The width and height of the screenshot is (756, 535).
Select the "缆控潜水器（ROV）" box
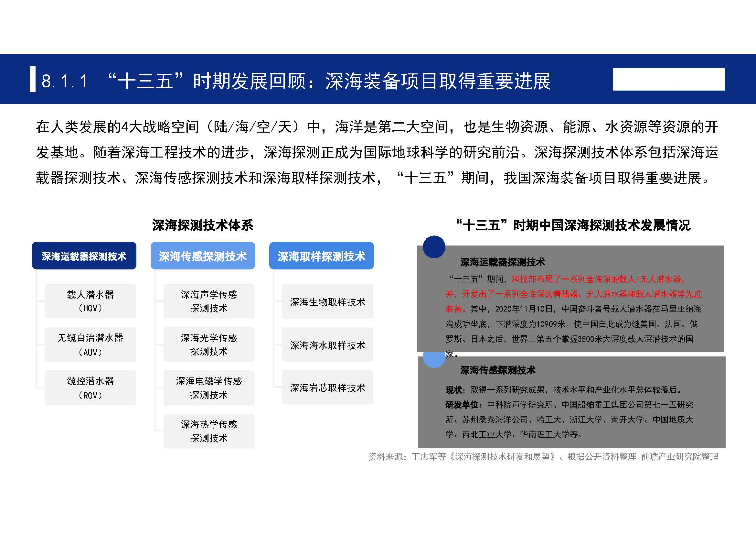point(90,388)
